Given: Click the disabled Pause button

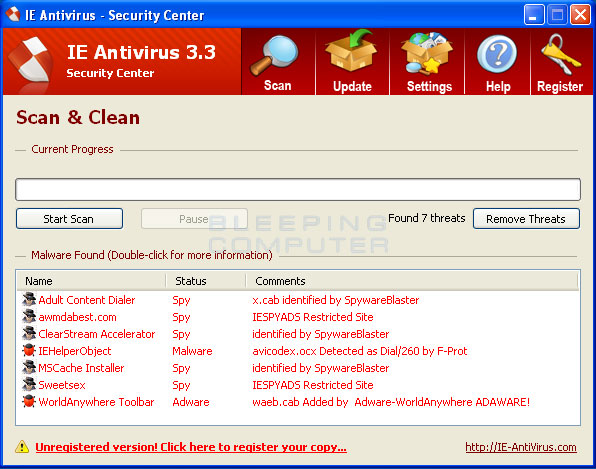Looking at the screenshot, I should (x=194, y=219).
